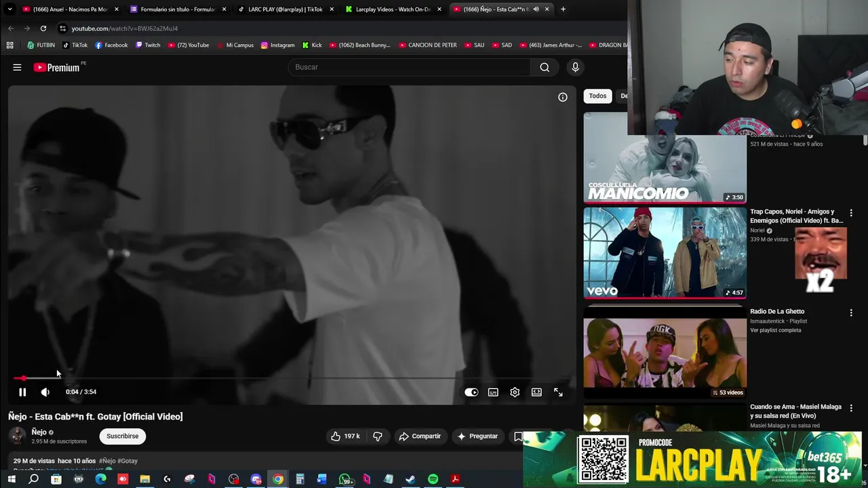Switch to the LARC PLAY TikTok tab

point(285,9)
